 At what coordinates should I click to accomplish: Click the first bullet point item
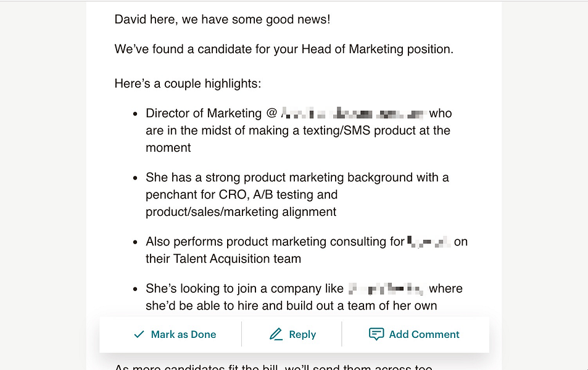pyautogui.click(x=299, y=130)
